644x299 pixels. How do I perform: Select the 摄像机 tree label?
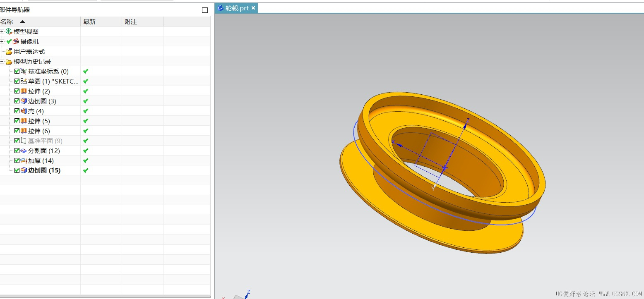point(29,41)
